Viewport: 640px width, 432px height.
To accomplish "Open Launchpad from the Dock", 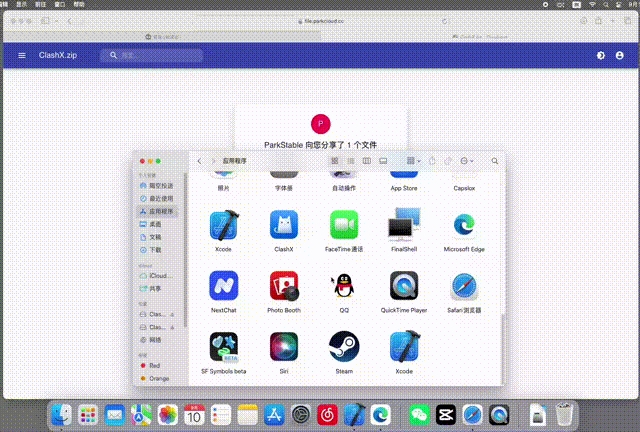I will point(88,413).
